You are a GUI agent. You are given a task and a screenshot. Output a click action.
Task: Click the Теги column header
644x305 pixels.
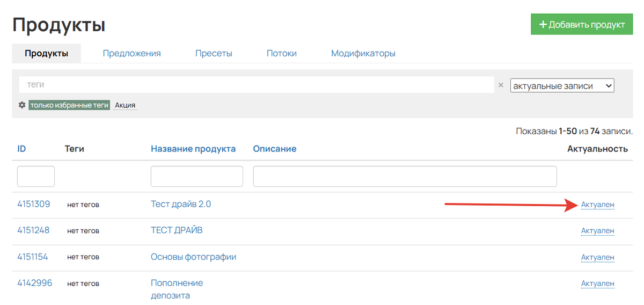(x=75, y=149)
